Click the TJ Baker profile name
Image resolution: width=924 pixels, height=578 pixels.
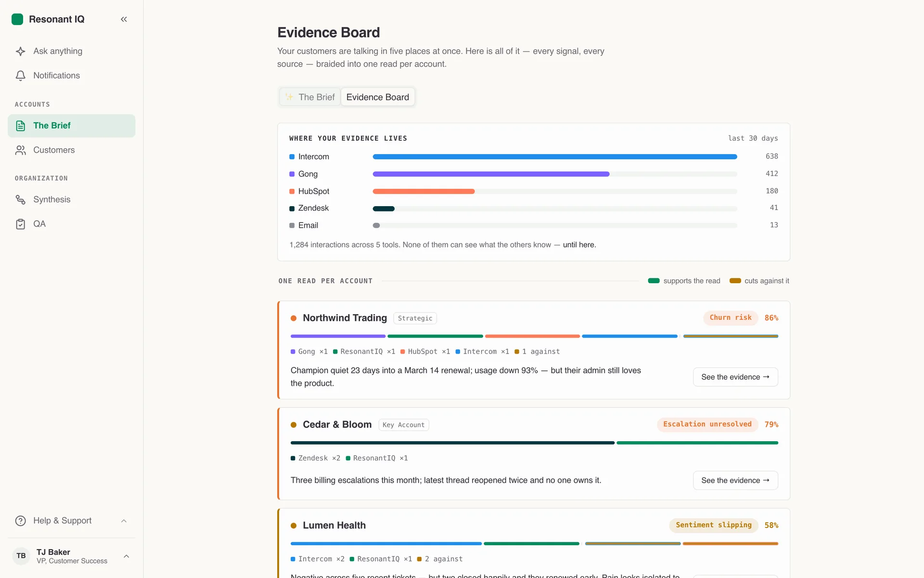pyautogui.click(x=53, y=552)
